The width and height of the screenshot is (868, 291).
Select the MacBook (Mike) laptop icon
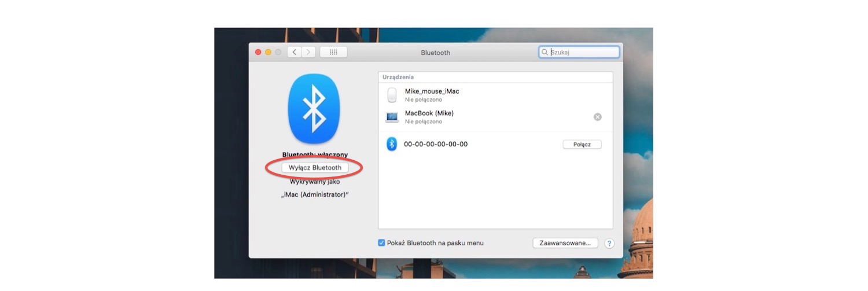pyautogui.click(x=392, y=117)
